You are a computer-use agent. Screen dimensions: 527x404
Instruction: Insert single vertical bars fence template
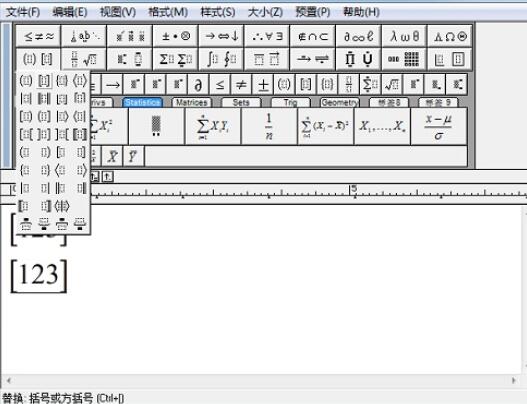26,98
